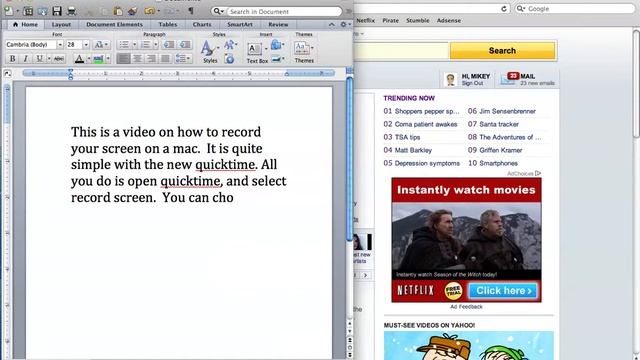Screen dimensions: 640x360
Task: Click the Sign Out link in Yahoo
Action: click(472, 83)
